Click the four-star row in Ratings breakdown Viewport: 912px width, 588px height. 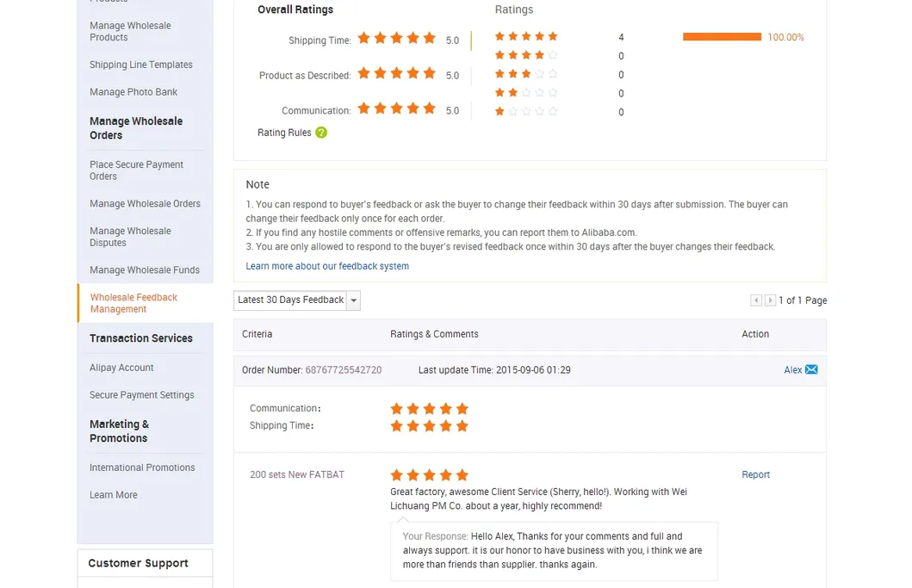526,56
